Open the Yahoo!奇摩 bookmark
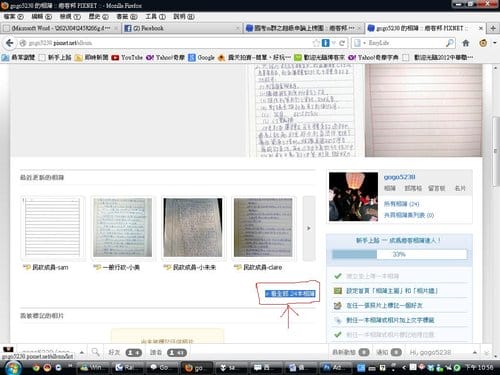 166,57
